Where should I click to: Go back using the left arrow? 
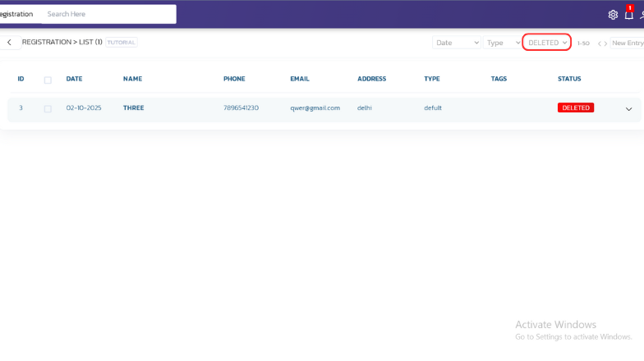pos(9,43)
